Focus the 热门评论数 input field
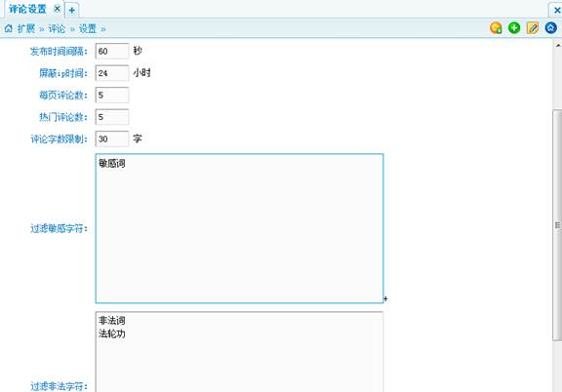The width and height of the screenshot is (562, 392). [x=112, y=117]
